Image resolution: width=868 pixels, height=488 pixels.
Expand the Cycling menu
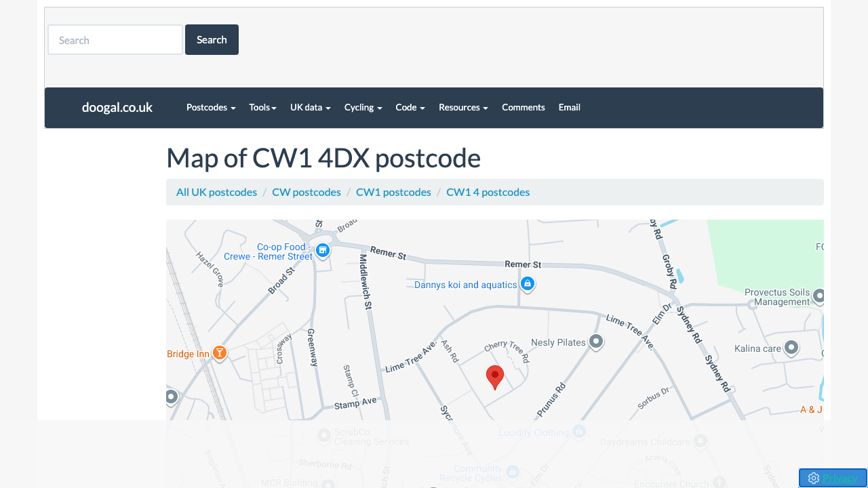[363, 107]
